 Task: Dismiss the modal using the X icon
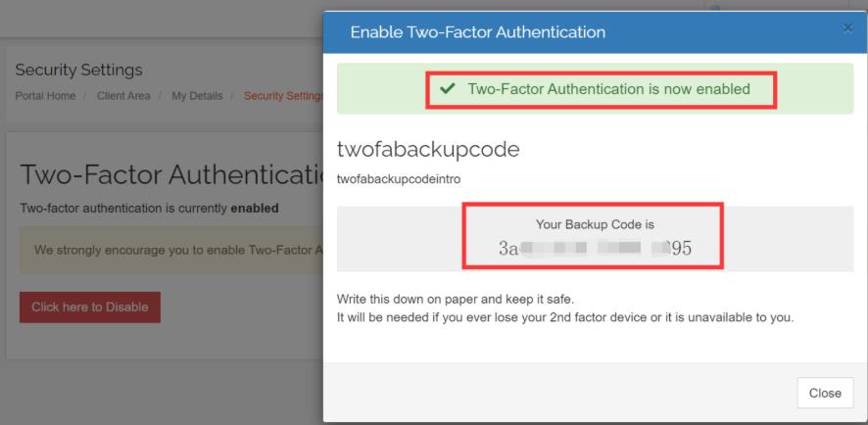(847, 28)
